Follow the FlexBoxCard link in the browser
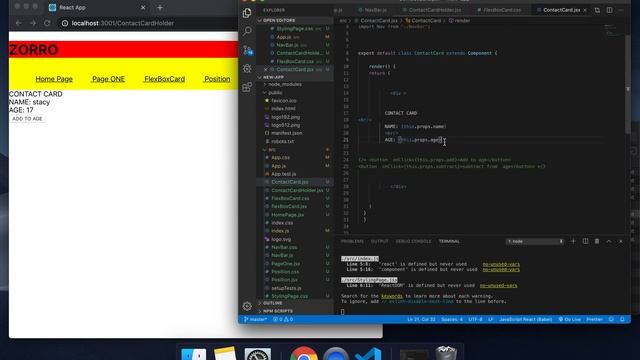 click(164, 79)
